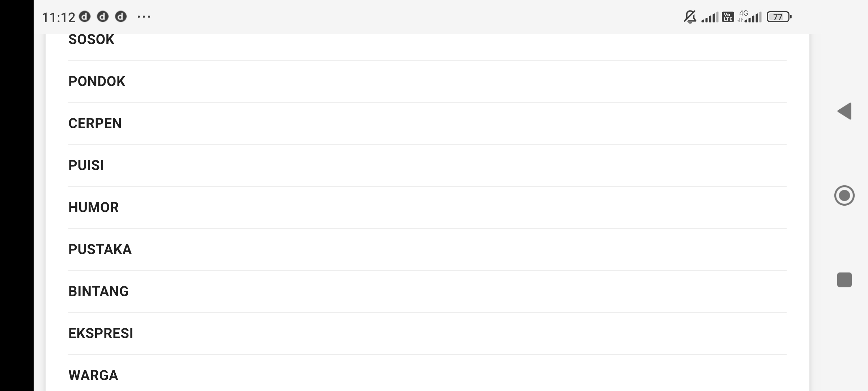
Task: Tap the Android back navigation triangle
Action: (844, 111)
